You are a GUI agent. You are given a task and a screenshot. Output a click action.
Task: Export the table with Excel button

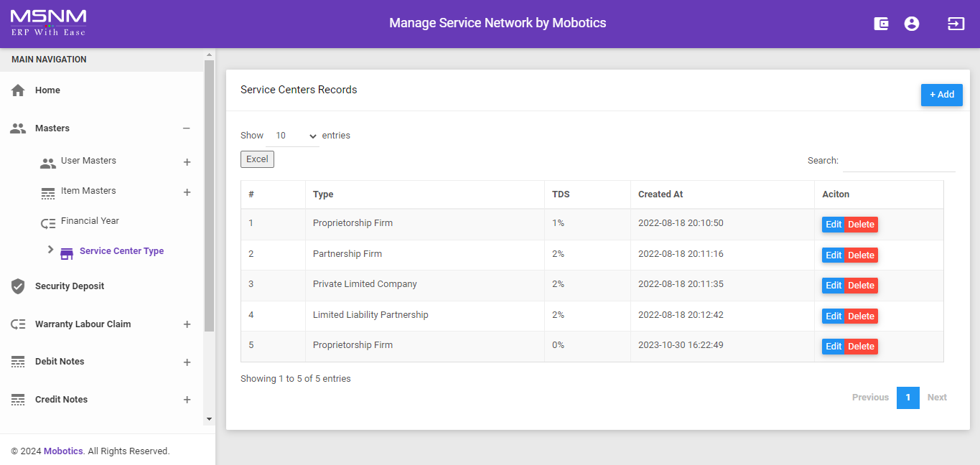coord(257,159)
